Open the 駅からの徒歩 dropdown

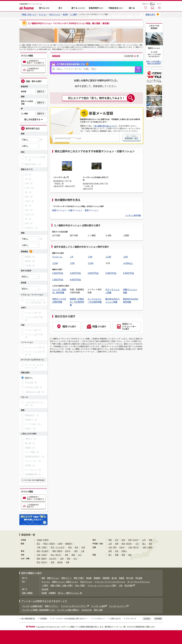coord(30,277)
